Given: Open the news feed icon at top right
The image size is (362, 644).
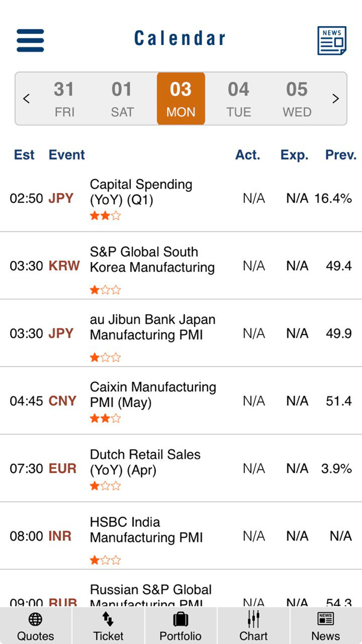Looking at the screenshot, I should (x=332, y=41).
